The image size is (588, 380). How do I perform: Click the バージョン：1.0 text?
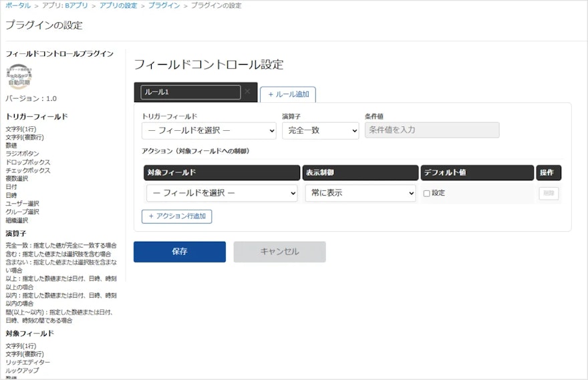point(31,99)
